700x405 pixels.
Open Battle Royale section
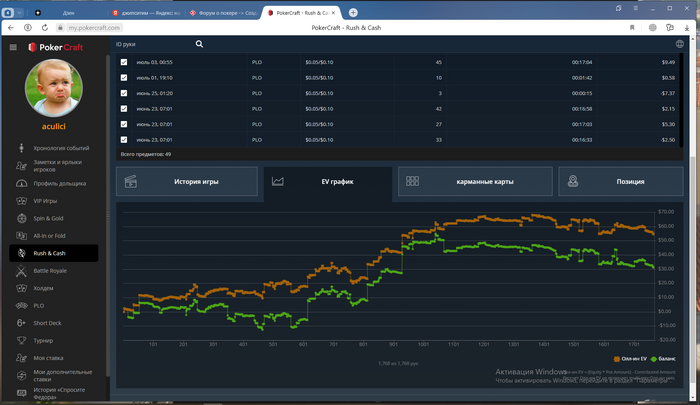click(54, 271)
